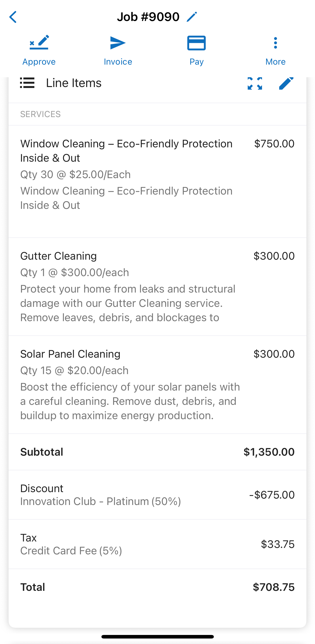Tap the Approve label

tap(39, 62)
